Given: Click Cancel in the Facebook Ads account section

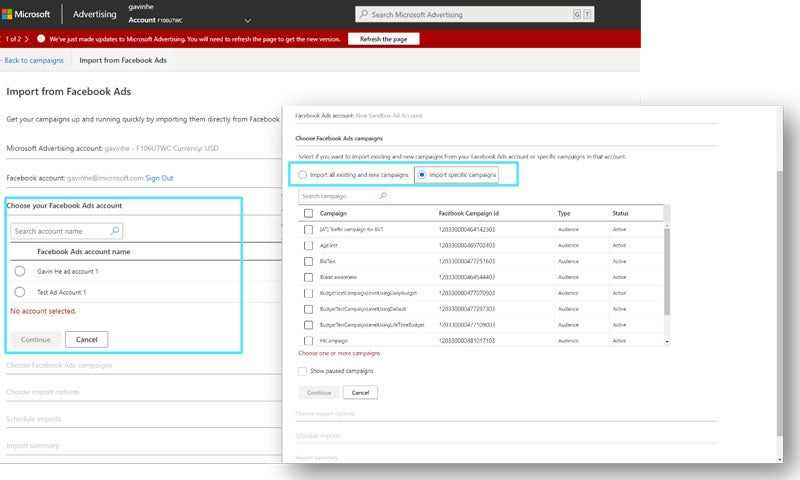Looking at the screenshot, I should tap(86, 339).
